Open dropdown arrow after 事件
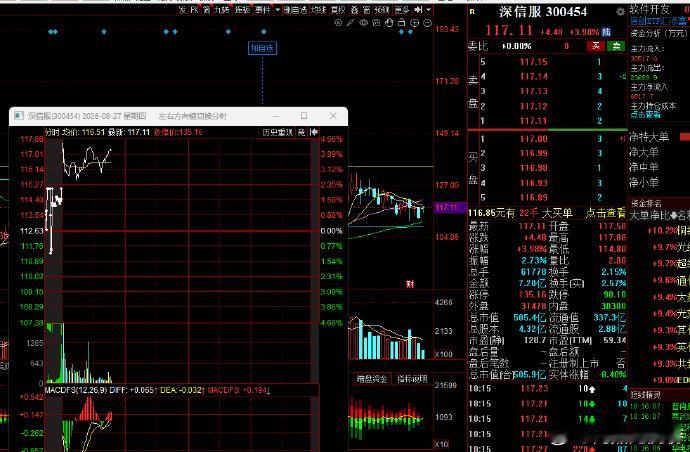 [x=278, y=10]
